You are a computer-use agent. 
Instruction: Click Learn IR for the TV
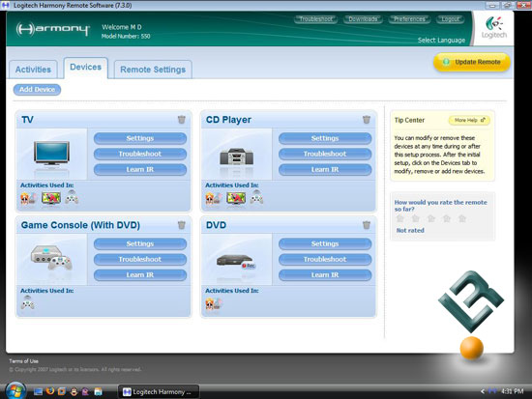pyautogui.click(x=140, y=169)
